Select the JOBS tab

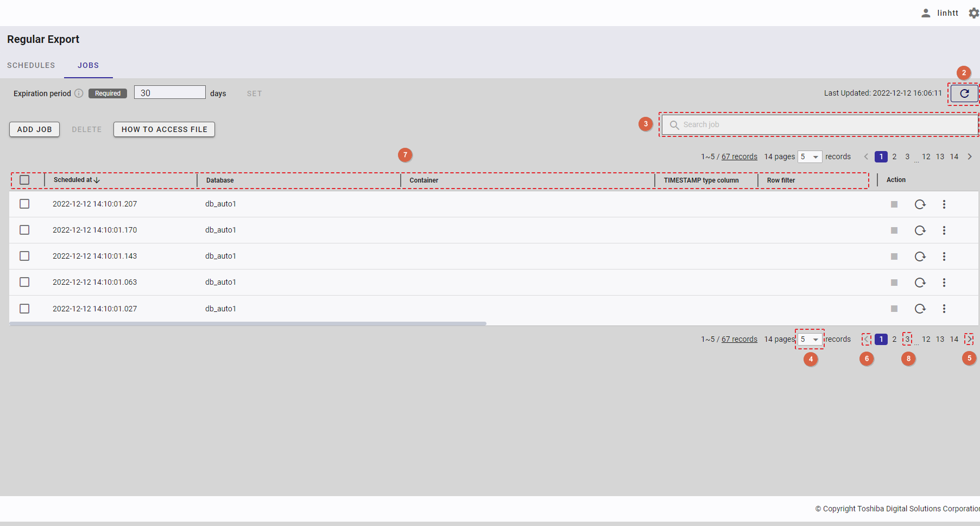[88, 65]
